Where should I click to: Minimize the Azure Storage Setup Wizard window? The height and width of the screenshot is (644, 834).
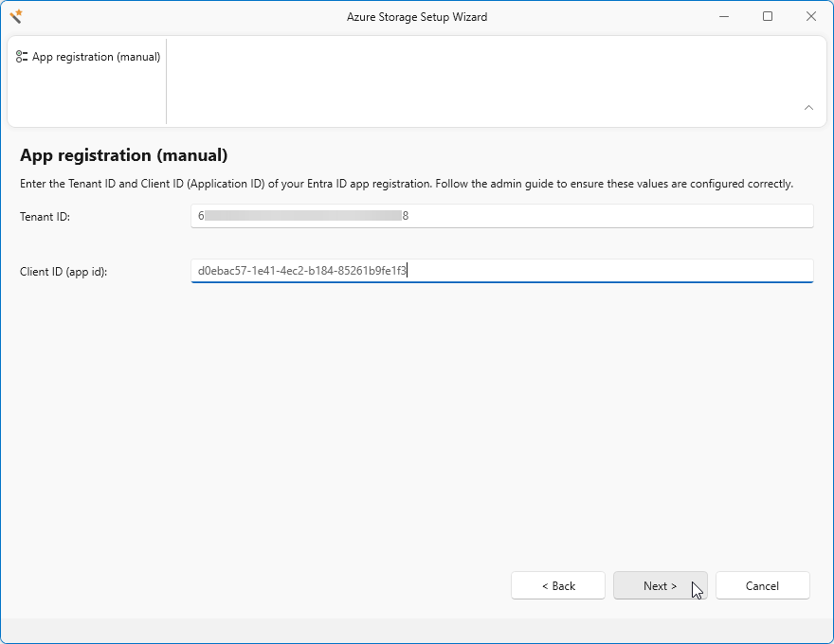point(723,16)
